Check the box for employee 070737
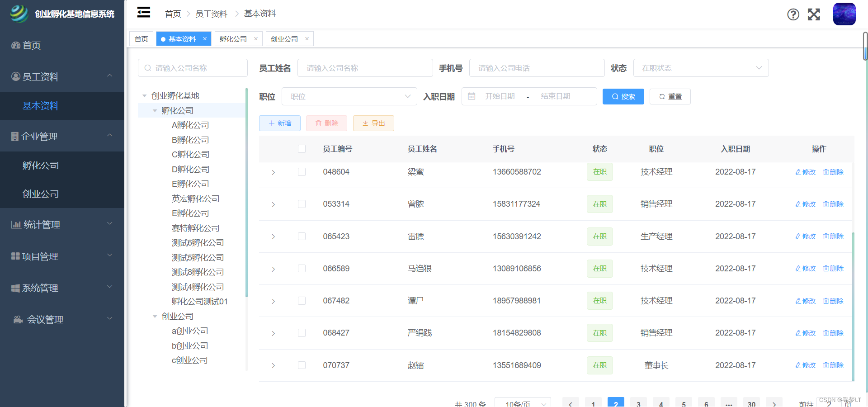Image resolution: width=868 pixels, height=407 pixels. coord(302,365)
